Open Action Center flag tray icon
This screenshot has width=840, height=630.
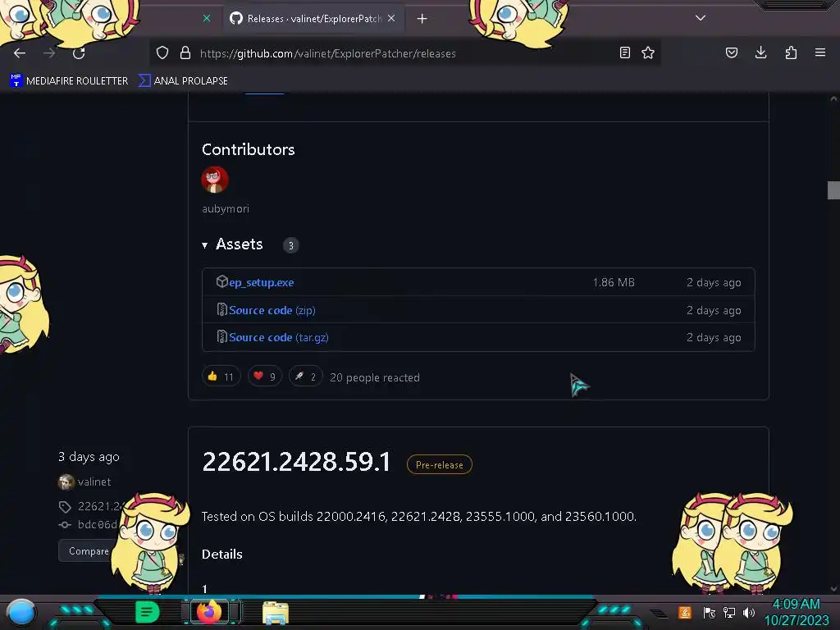pyautogui.click(x=709, y=612)
